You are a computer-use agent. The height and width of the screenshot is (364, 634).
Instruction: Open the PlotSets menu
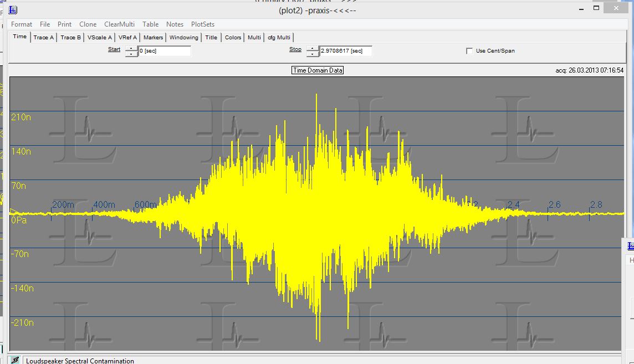tap(203, 24)
